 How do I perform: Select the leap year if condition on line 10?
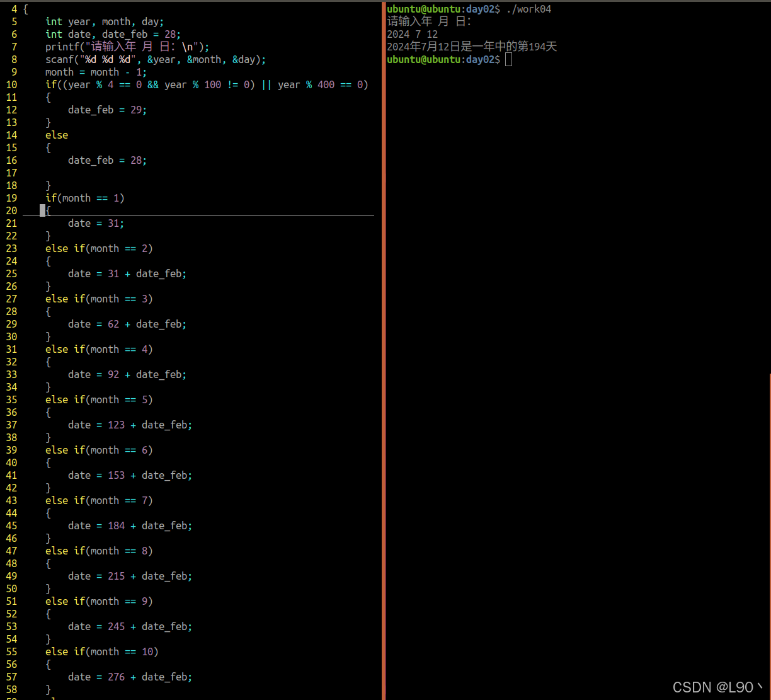tap(207, 84)
